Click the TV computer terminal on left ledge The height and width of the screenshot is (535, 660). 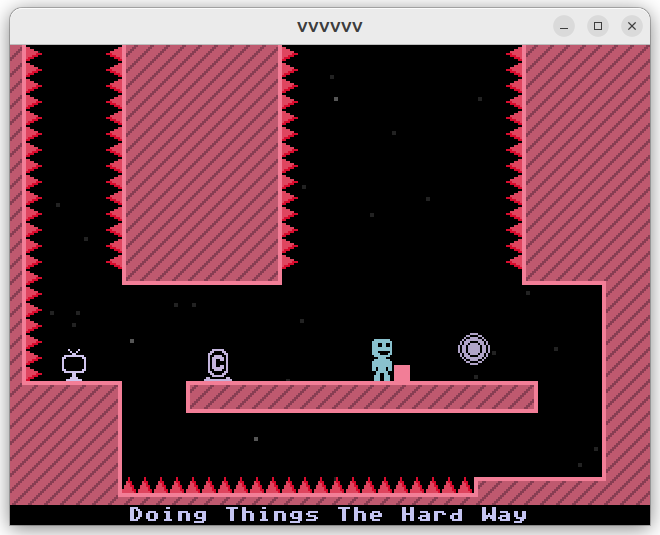74,365
